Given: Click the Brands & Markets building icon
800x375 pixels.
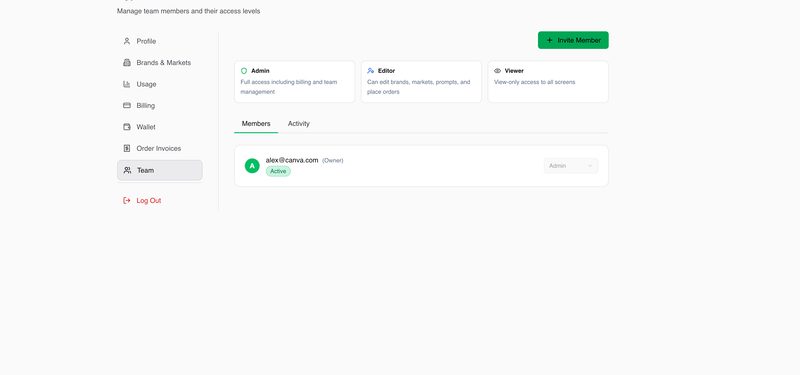Looking at the screenshot, I should coord(127,63).
